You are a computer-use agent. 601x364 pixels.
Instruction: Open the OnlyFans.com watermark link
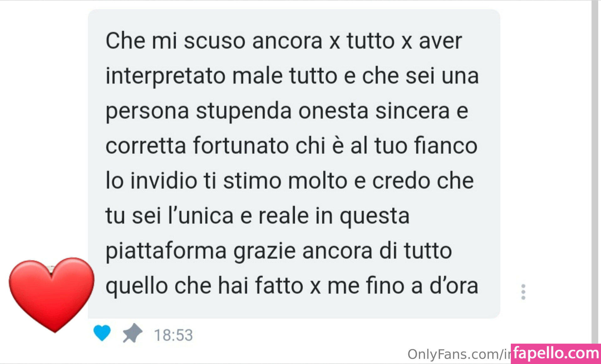[x=459, y=354]
